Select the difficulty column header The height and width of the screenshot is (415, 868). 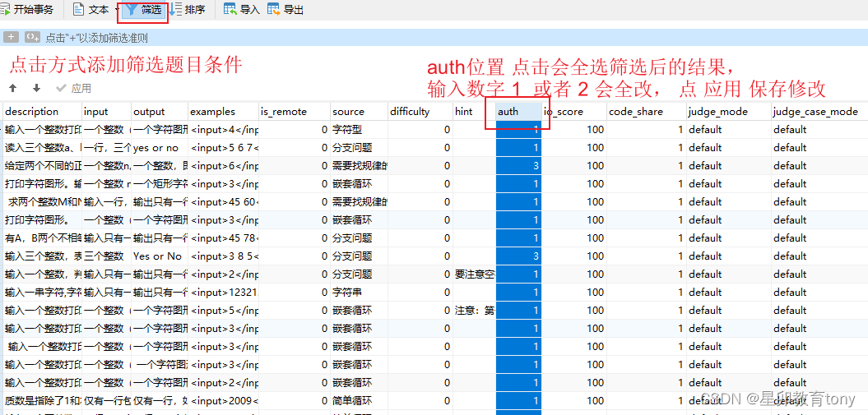tap(420, 112)
